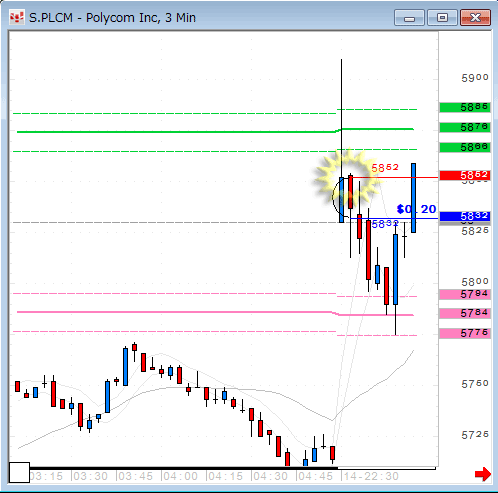Click the chart app icon in title bar

17,18
